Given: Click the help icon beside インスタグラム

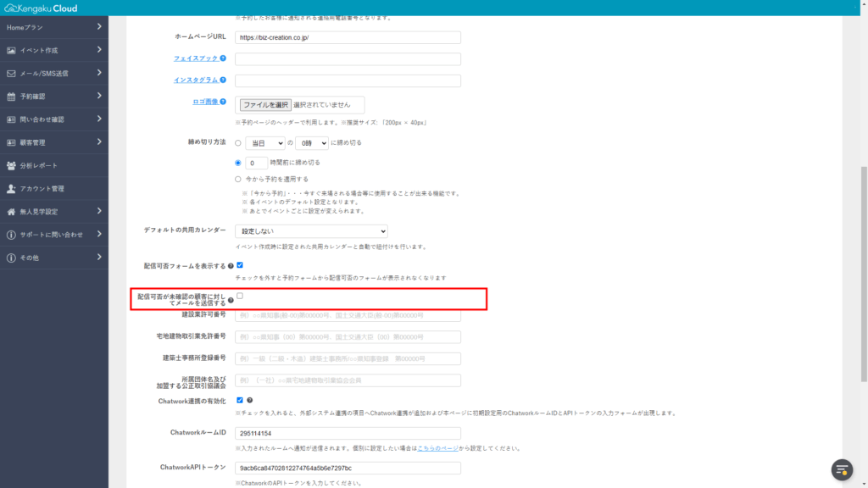Looking at the screenshot, I should click(223, 80).
